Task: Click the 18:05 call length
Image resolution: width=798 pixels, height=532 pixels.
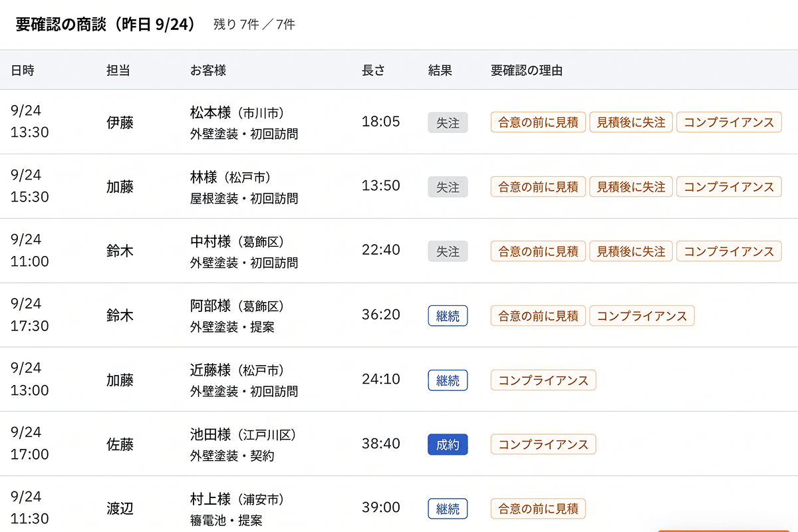Action: (x=381, y=122)
